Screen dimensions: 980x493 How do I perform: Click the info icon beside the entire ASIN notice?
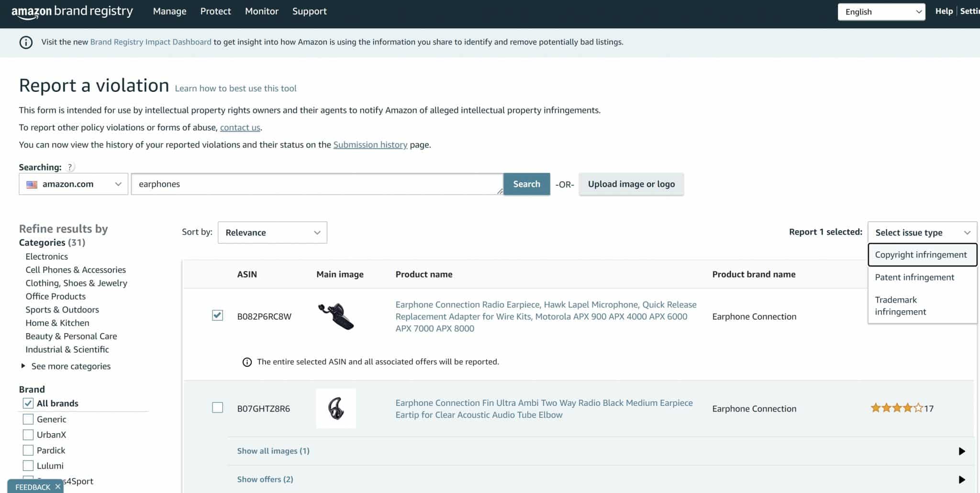point(247,362)
